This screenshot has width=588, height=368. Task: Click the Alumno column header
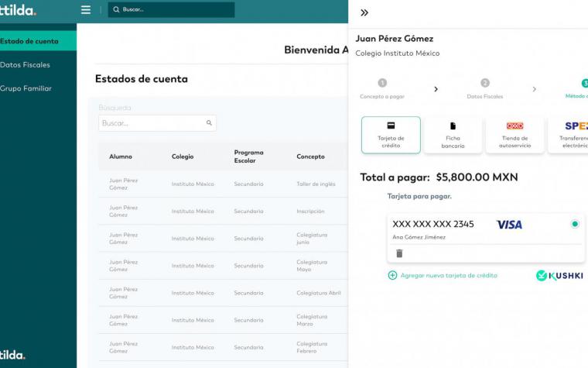click(x=121, y=156)
